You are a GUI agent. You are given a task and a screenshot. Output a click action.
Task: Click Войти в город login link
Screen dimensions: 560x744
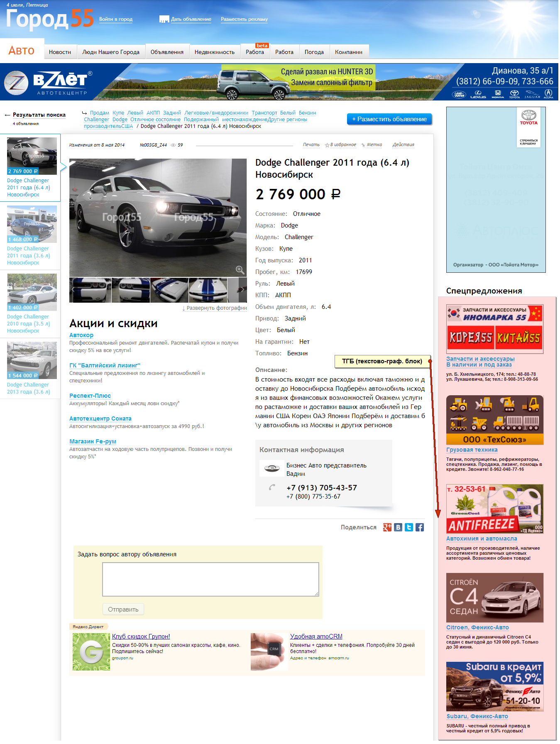[116, 19]
